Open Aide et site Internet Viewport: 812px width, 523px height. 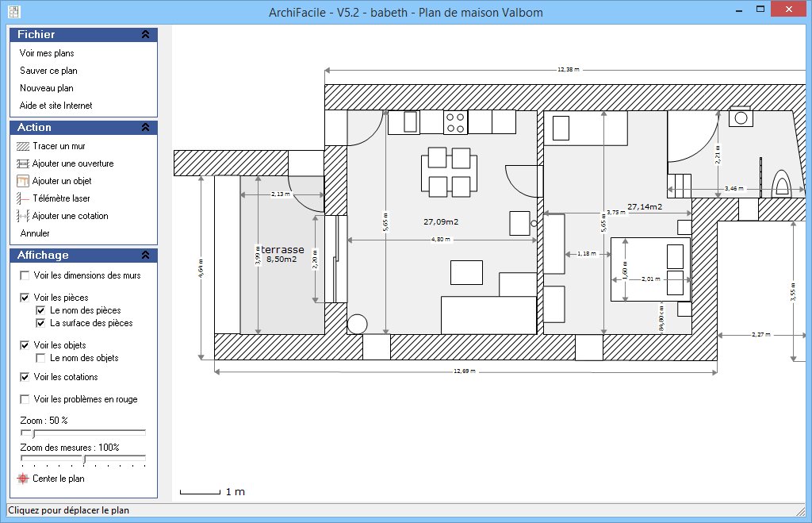56,106
